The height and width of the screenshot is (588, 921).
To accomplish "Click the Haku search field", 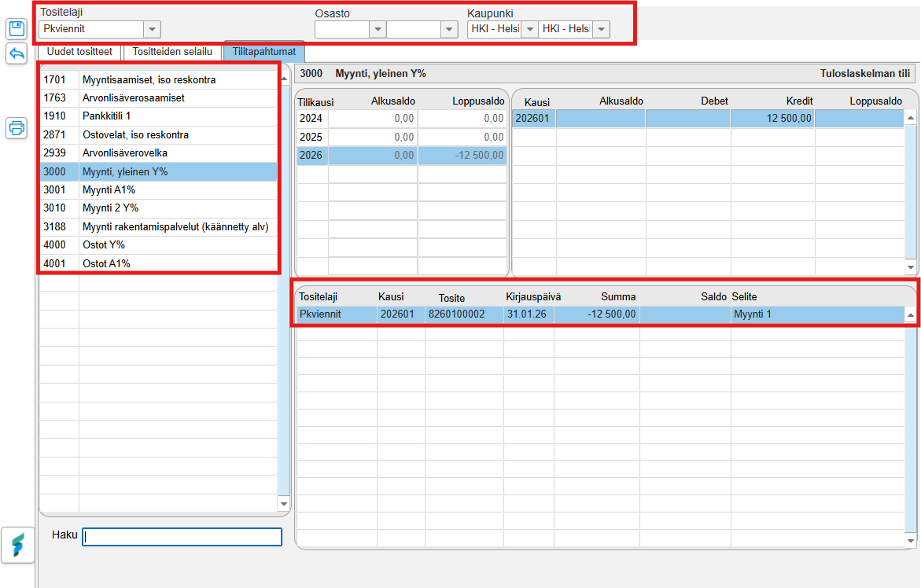I will (182, 536).
